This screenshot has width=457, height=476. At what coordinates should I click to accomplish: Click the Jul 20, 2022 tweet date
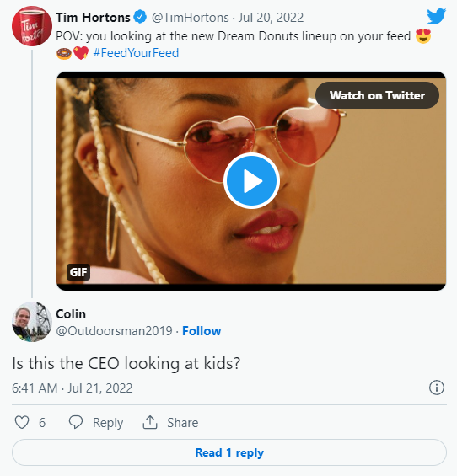click(x=271, y=18)
